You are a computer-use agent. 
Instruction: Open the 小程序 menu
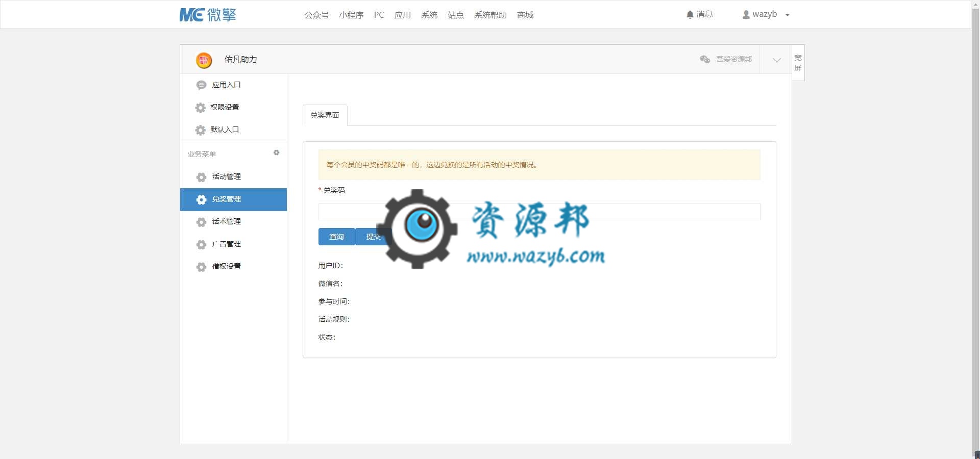[351, 15]
